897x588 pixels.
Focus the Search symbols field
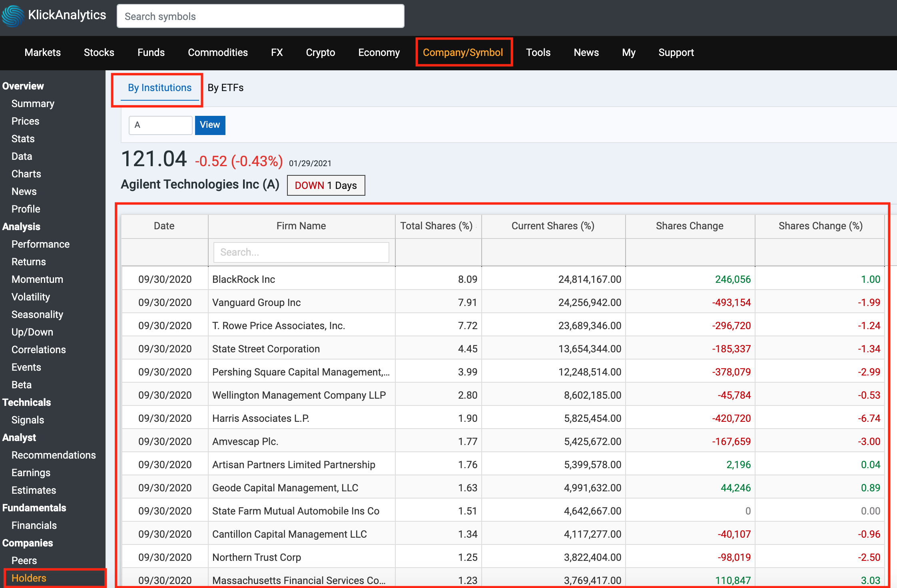click(260, 16)
